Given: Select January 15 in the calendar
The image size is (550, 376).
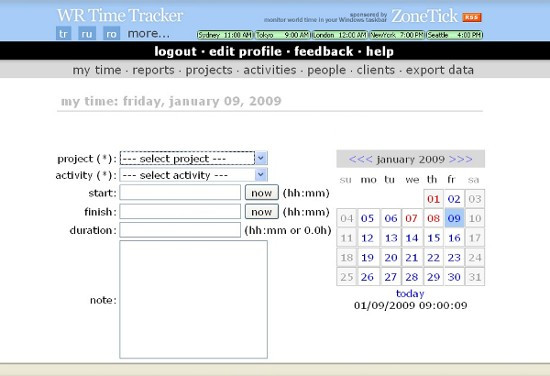Looking at the screenshot, I should coord(434,238).
